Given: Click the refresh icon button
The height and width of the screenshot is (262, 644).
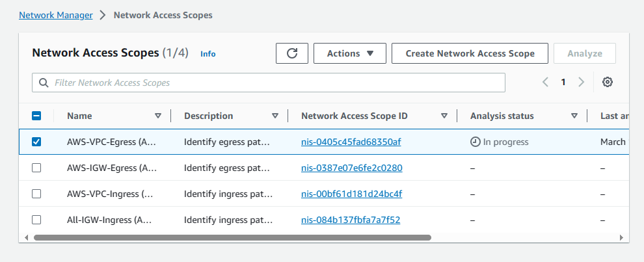Looking at the screenshot, I should pyautogui.click(x=292, y=53).
